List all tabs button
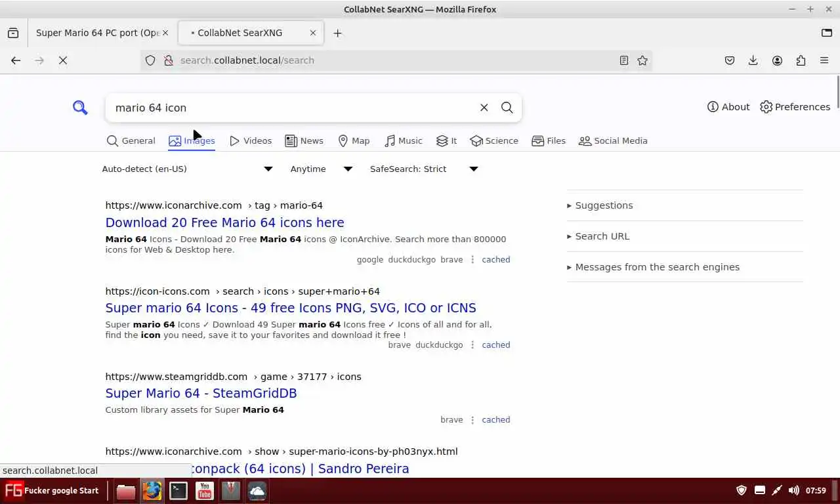This screenshot has width=840, height=504. (x=827, y=33)
